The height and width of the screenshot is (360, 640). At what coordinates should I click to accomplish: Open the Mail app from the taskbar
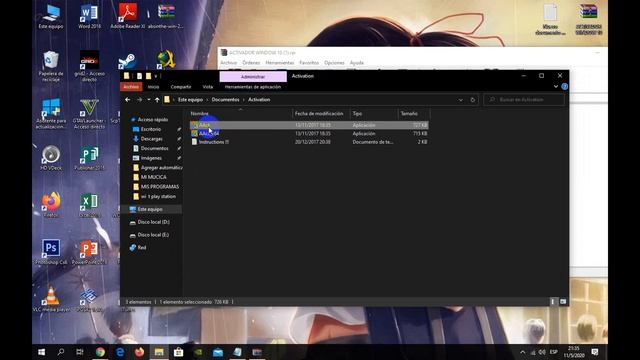pos(218,352)
